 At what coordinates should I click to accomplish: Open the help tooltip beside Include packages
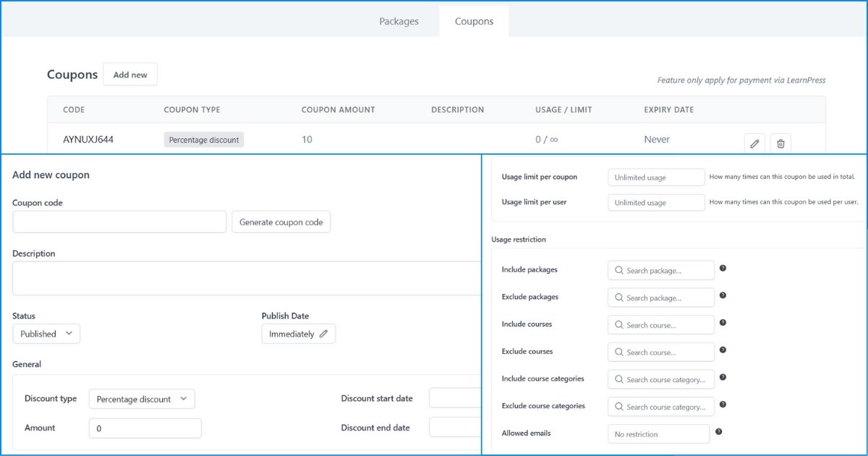point(723,268)
